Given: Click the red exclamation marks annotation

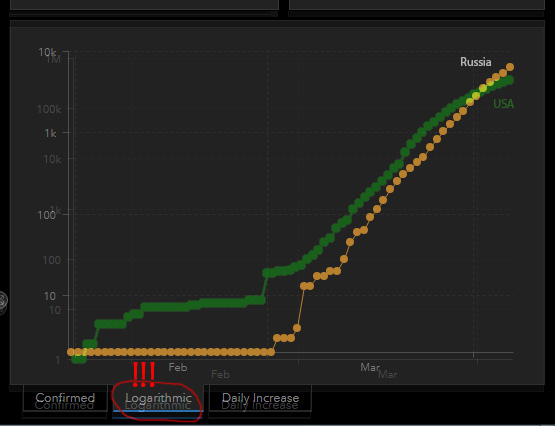Looking at the screenshot, I should click(x=144, y=374).
